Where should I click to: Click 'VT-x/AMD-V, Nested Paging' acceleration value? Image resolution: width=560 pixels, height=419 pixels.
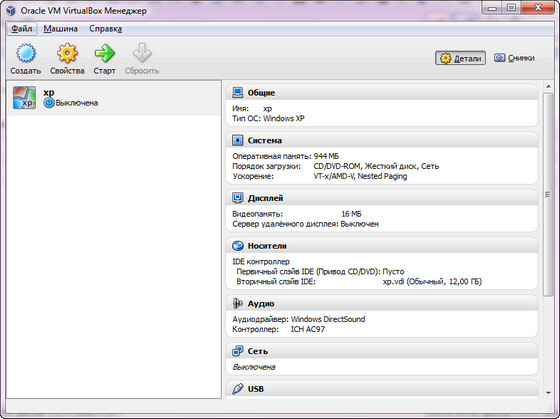pyautogui.click(x=360, y=176)
